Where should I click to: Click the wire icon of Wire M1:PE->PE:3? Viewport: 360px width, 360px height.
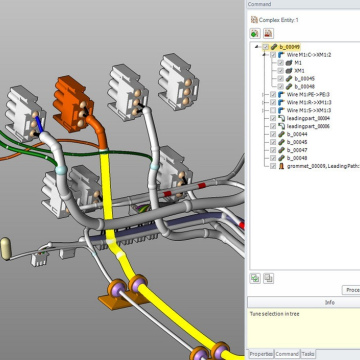(x=281, y=94)
